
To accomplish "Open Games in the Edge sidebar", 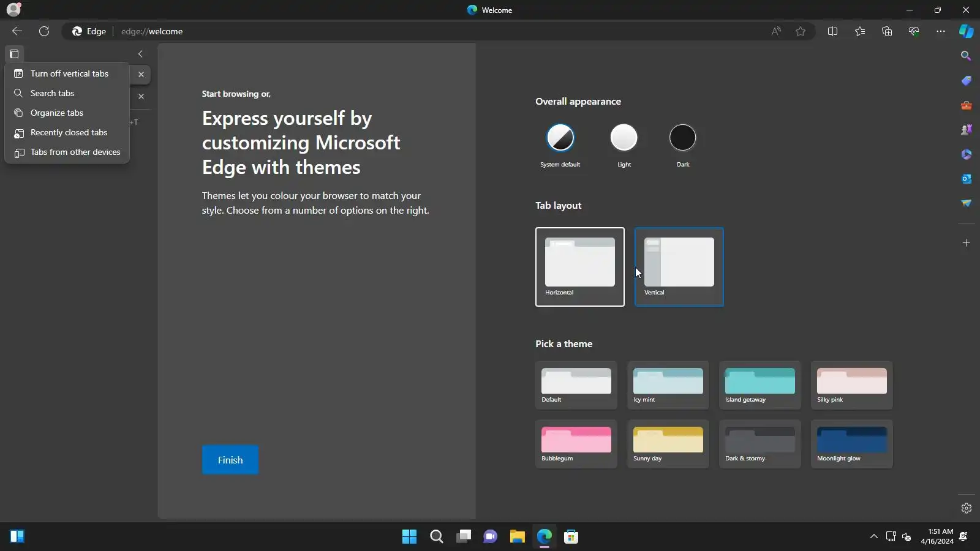I will coord(967,130).
